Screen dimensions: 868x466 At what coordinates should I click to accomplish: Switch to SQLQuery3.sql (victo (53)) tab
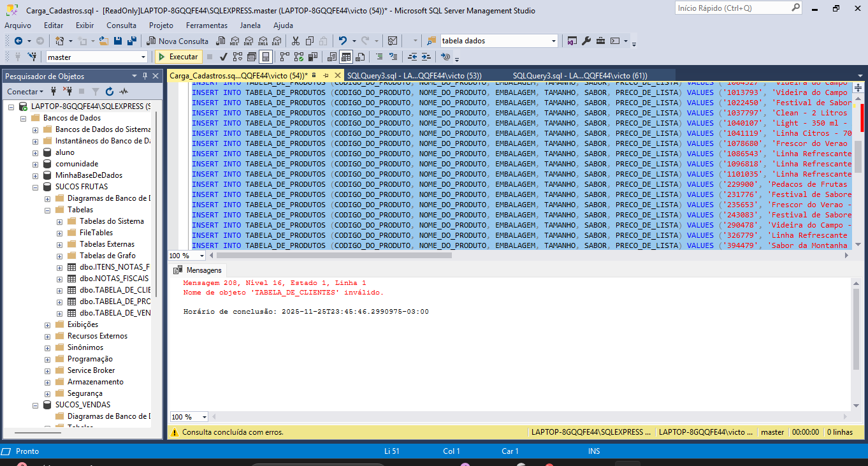tap(414, 75)
